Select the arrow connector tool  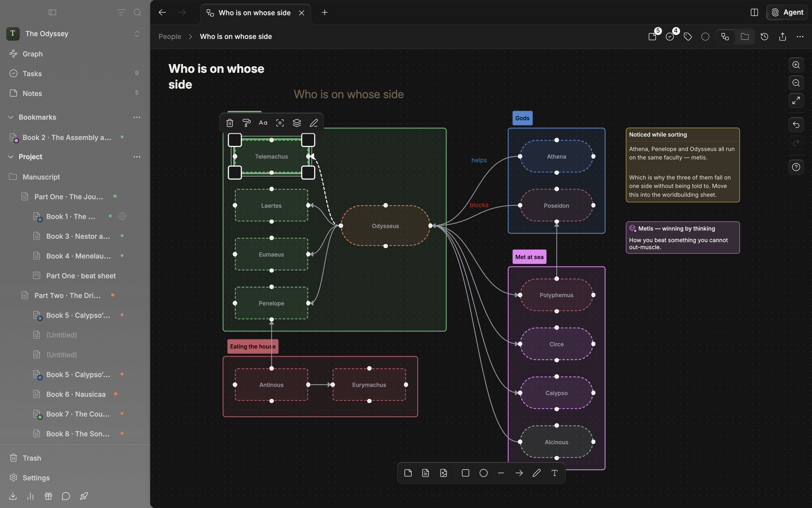[x=519, y=473]
